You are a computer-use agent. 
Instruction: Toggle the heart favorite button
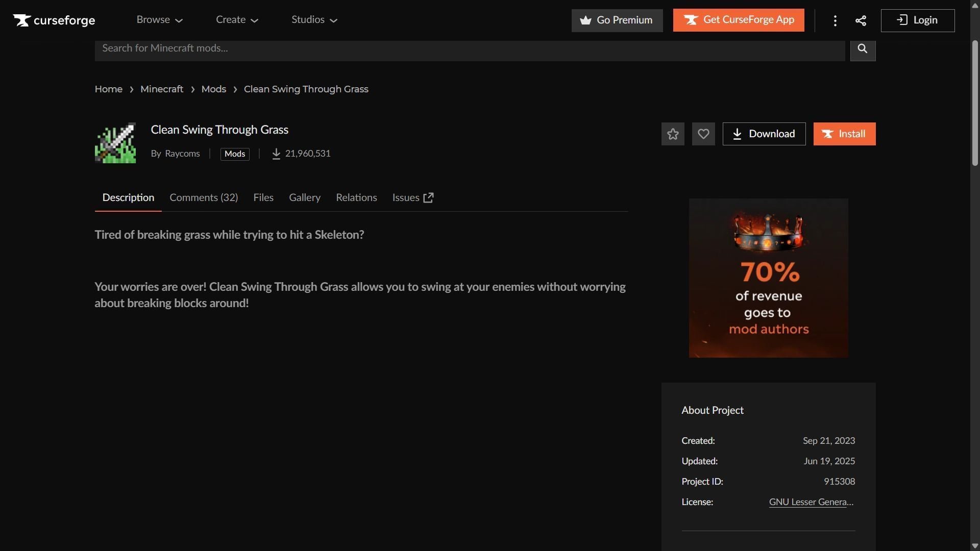coord(703,134)
